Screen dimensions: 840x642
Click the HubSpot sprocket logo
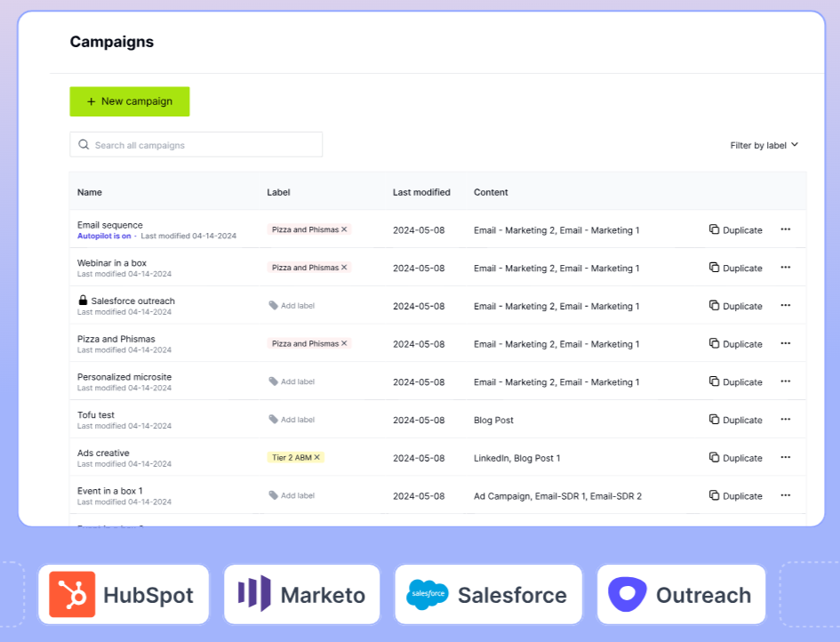tap(72, 594)
